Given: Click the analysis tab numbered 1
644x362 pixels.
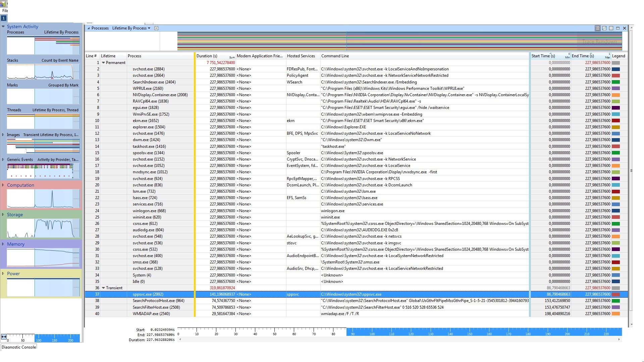Looking at the screenshot, I should pos(4,18).
